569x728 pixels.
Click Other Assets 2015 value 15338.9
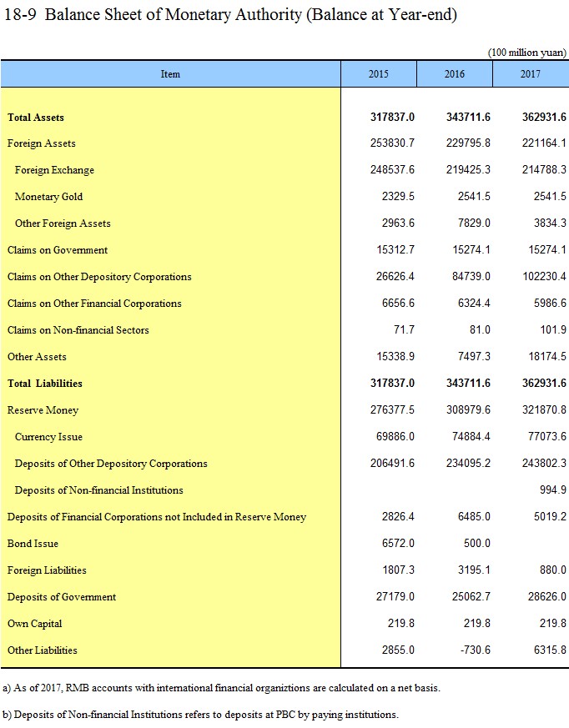[395, 357]
